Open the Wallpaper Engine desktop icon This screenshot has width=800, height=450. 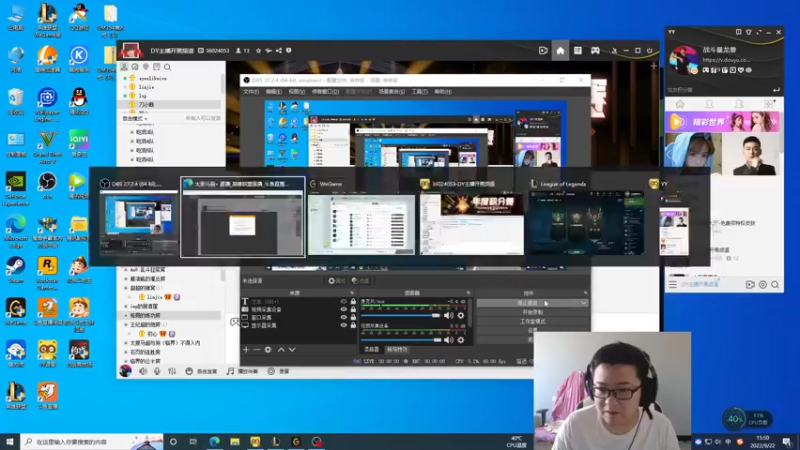tap(47, 105)
